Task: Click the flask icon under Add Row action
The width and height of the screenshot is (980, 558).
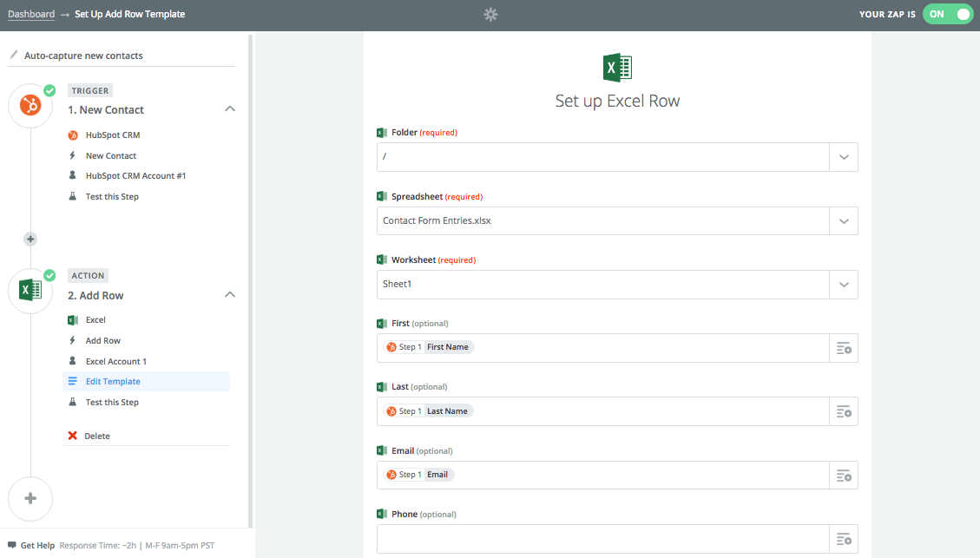Action: point(73,402)
